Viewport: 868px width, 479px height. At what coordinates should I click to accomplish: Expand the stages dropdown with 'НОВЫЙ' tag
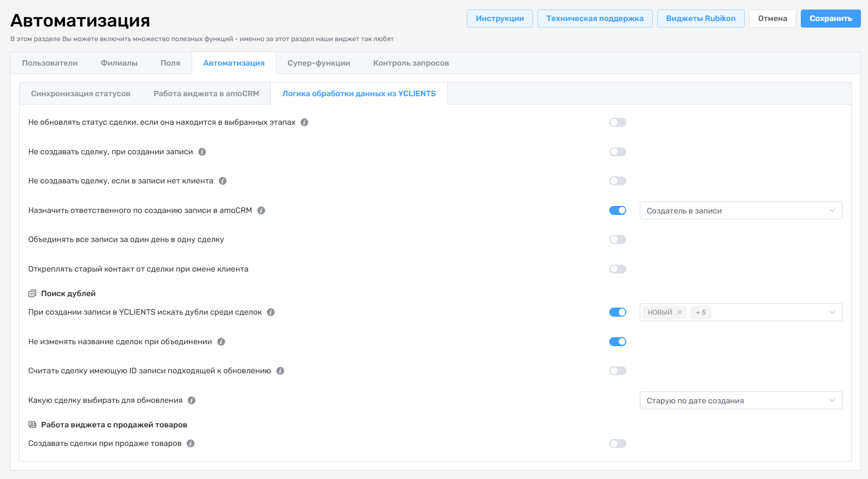pos(741,312)
